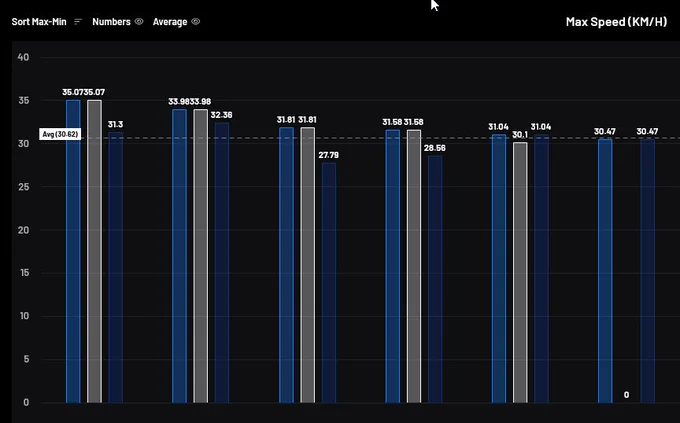
Task: Click the y-axis 15 tick label
Action: (x=24, y=272)
